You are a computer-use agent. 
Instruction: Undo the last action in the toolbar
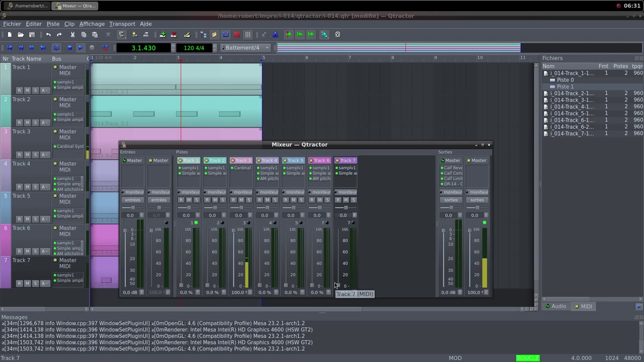coord(48,35)
